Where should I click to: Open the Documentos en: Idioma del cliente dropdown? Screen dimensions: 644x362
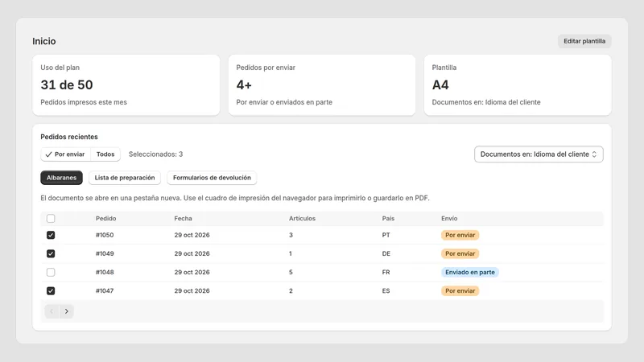539,154
